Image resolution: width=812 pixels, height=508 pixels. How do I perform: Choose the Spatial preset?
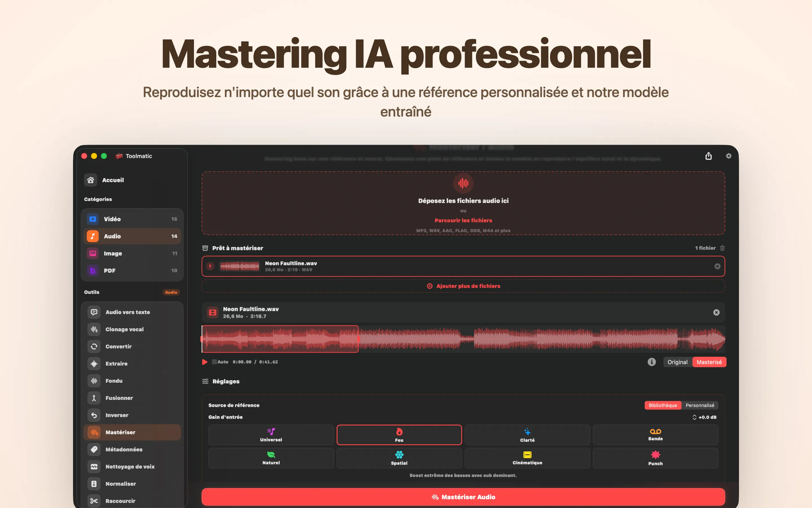tap(399, 458)
